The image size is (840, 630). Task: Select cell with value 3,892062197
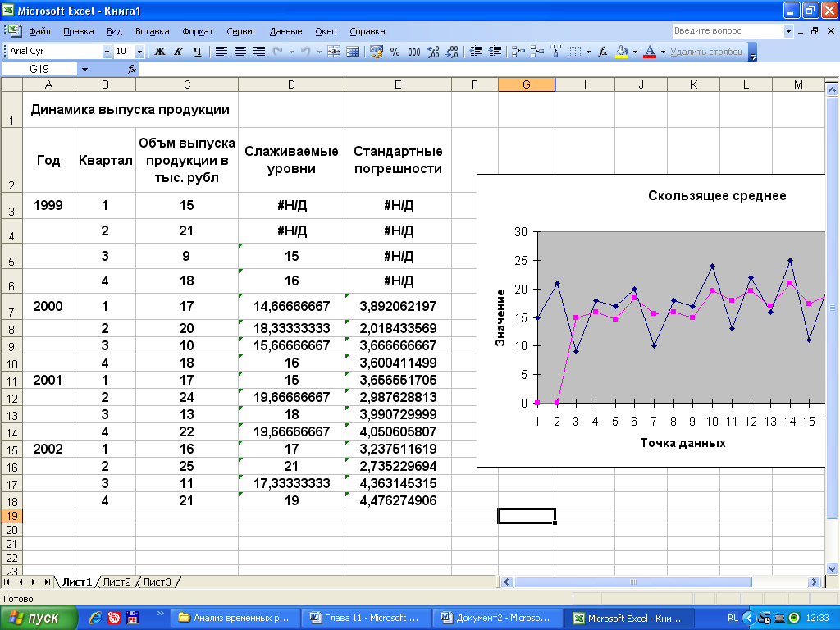tap(398, 307)
